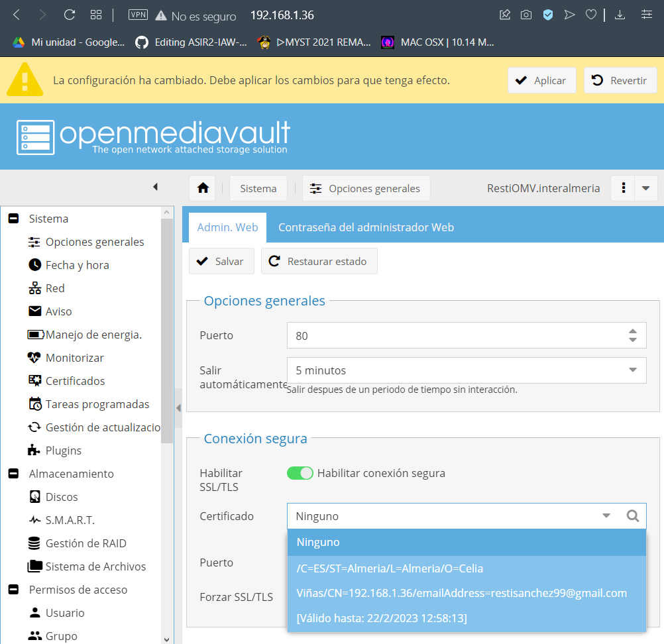Click the 'Manejo de energia' battery icon

(36, 335)
